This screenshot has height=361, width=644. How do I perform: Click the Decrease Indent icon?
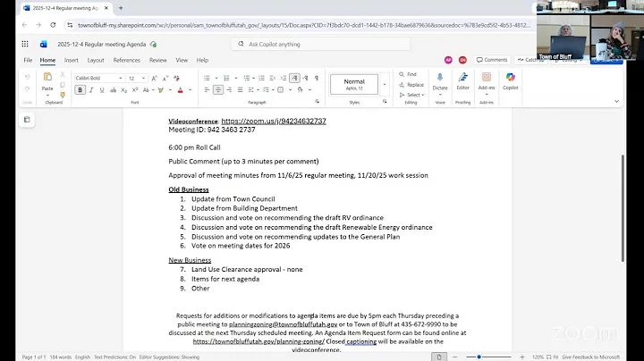point(272,78)
